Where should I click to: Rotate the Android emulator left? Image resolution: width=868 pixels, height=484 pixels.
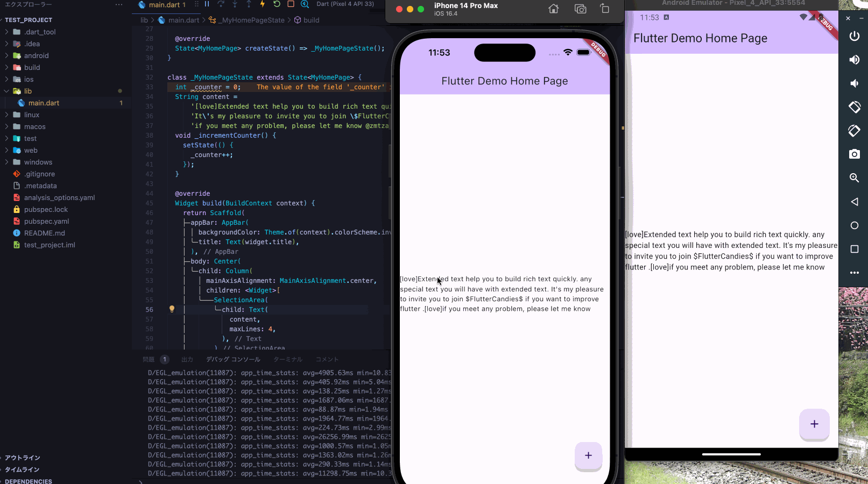click(853, 107)
